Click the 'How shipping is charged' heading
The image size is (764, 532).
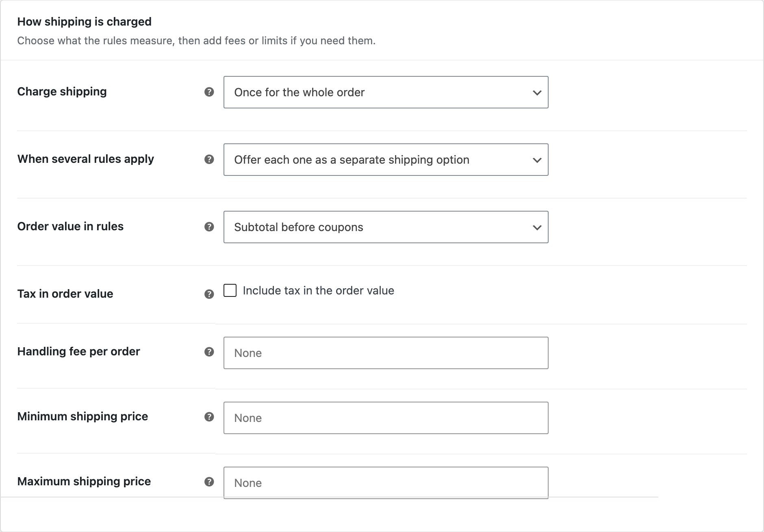click(x=84, y=22)
